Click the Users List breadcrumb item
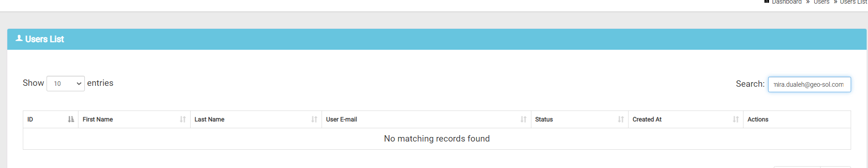Viewport: 868px width, 168px height. (x=853, y=2)
